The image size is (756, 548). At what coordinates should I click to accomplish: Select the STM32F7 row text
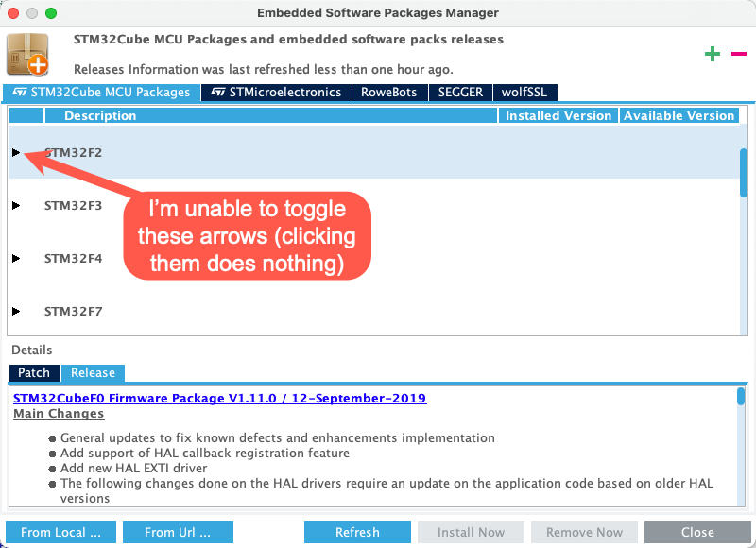pos(74,312)
